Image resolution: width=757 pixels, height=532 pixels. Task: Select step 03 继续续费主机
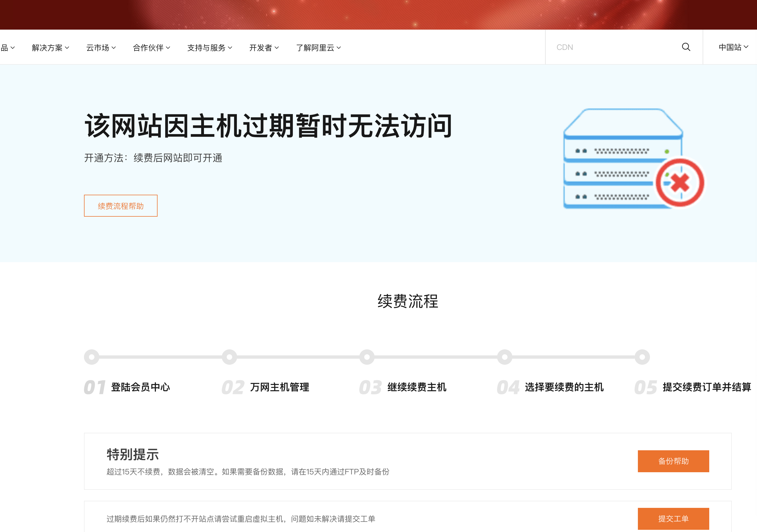[403, 387]
